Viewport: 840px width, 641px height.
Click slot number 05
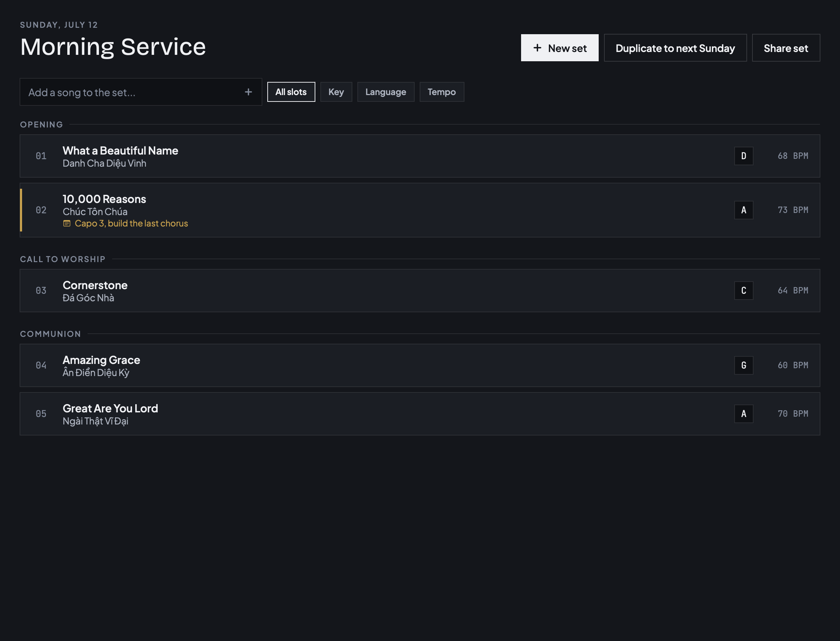tap(41, 414)
